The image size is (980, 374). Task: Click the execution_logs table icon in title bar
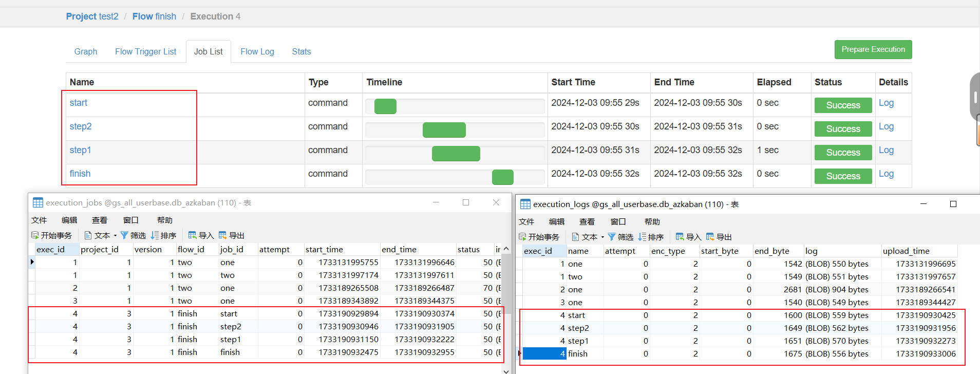point(525,204)
